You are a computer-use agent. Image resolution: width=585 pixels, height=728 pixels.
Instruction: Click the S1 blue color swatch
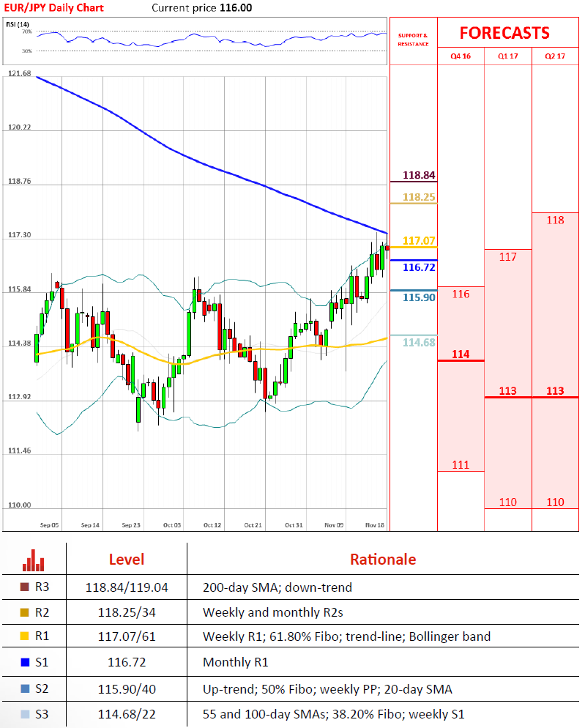point(25,663)
